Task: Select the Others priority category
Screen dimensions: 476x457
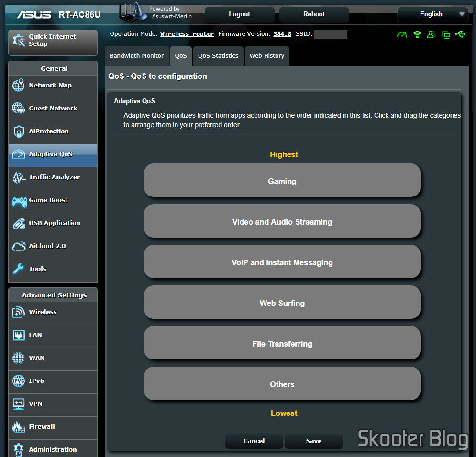Action: (282, 383)
